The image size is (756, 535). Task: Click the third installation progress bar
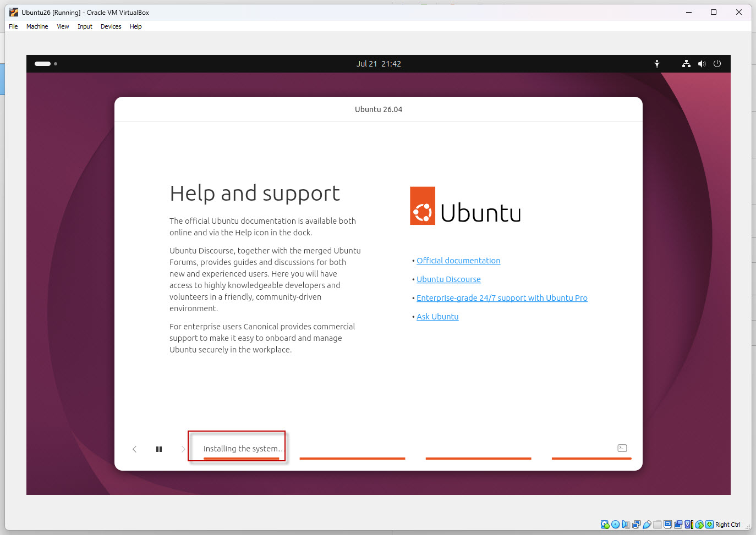478,458
